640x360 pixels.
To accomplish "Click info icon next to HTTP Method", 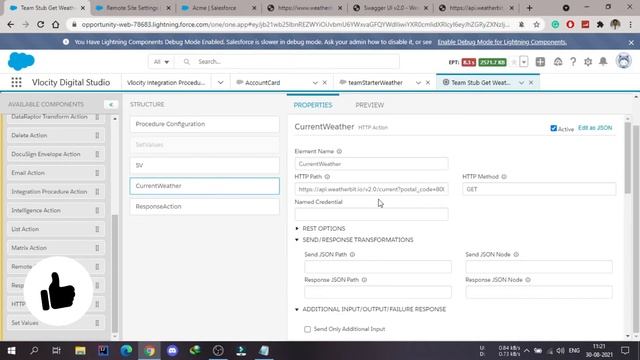I will pyautogui.click(x=504, y=177).
